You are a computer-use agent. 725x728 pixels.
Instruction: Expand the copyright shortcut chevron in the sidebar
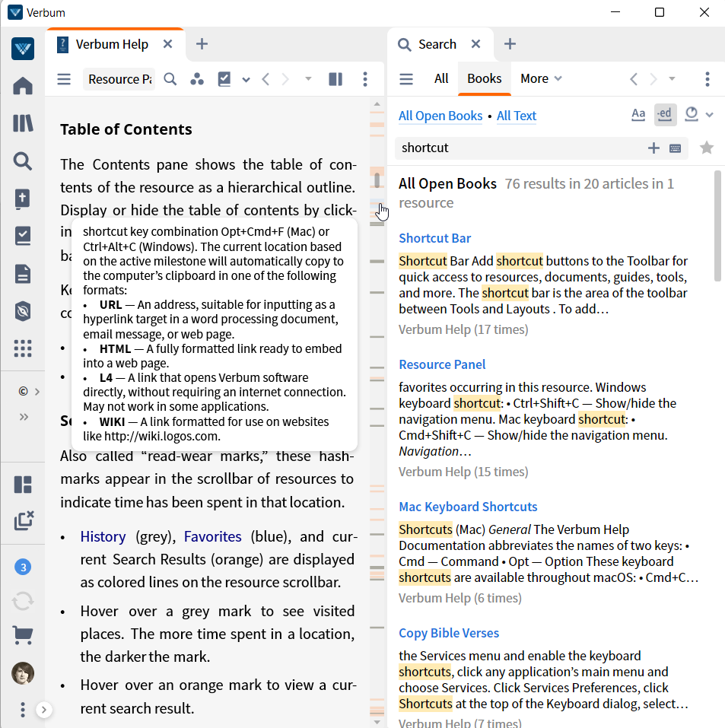[37, 392]
